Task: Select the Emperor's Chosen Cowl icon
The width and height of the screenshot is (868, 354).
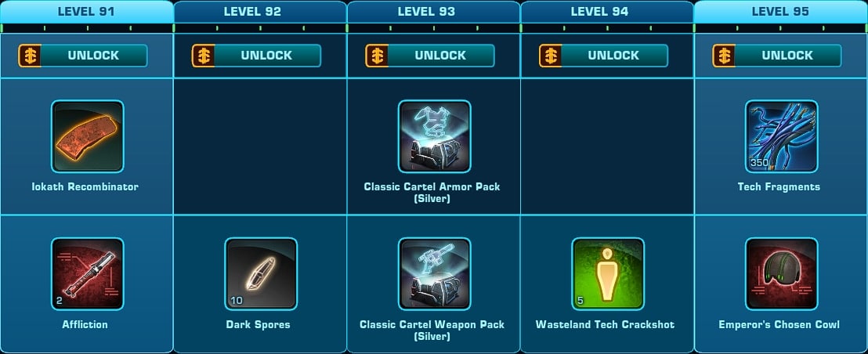Action: pos(782,274)
